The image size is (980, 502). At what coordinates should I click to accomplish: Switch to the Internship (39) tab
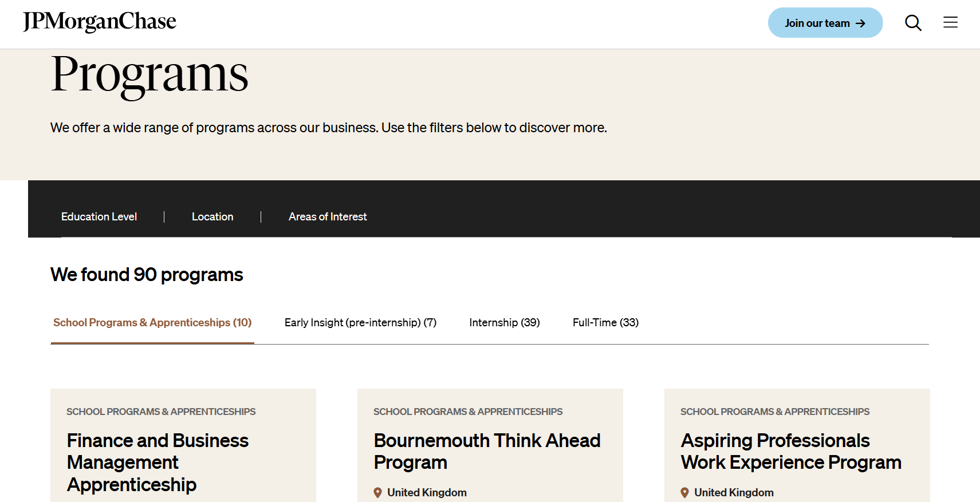click(505, 323)
